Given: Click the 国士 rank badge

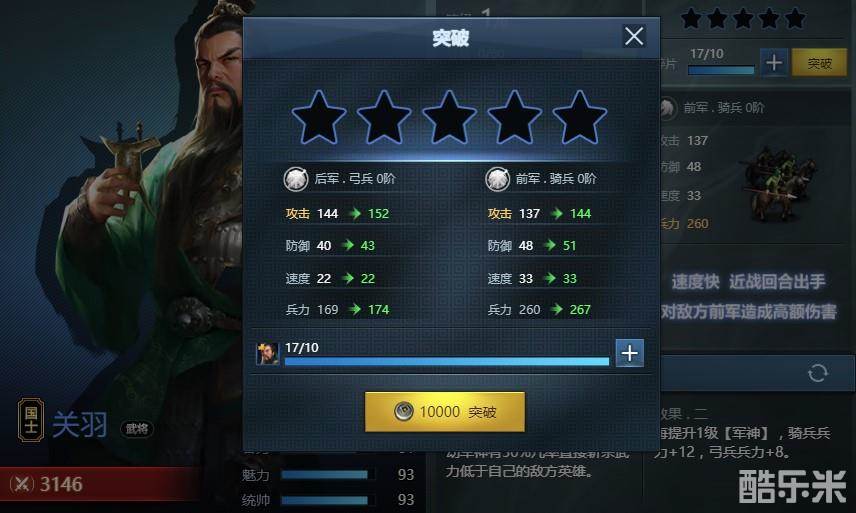Looking at the screenshot, I should click(x=31, y=420).
